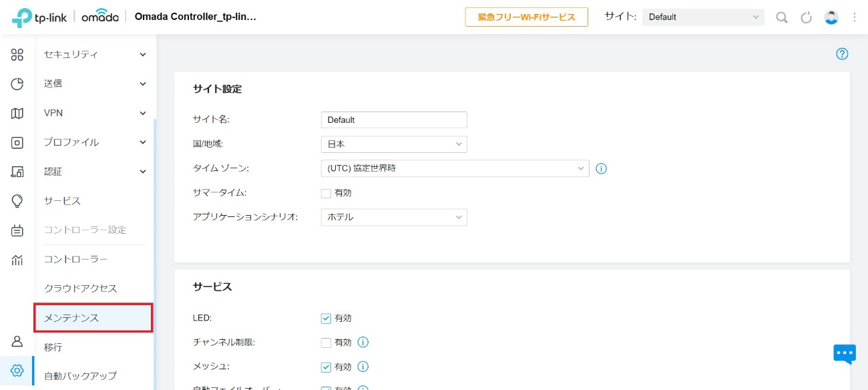
Task: Open the 国/地域 dropdown showing 日本
Action: [x=393, y=144]
